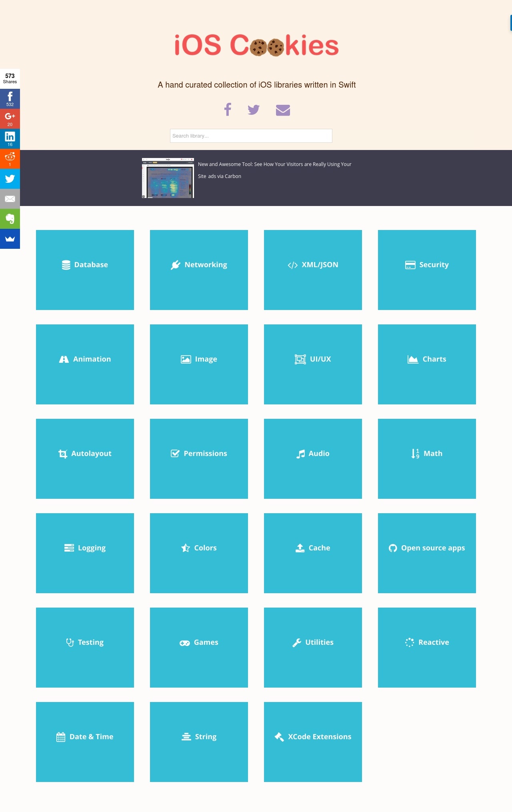Viewport: 512px width, 812px height.
Task: Open the Database category text label
Action: (x=91, y=265)
